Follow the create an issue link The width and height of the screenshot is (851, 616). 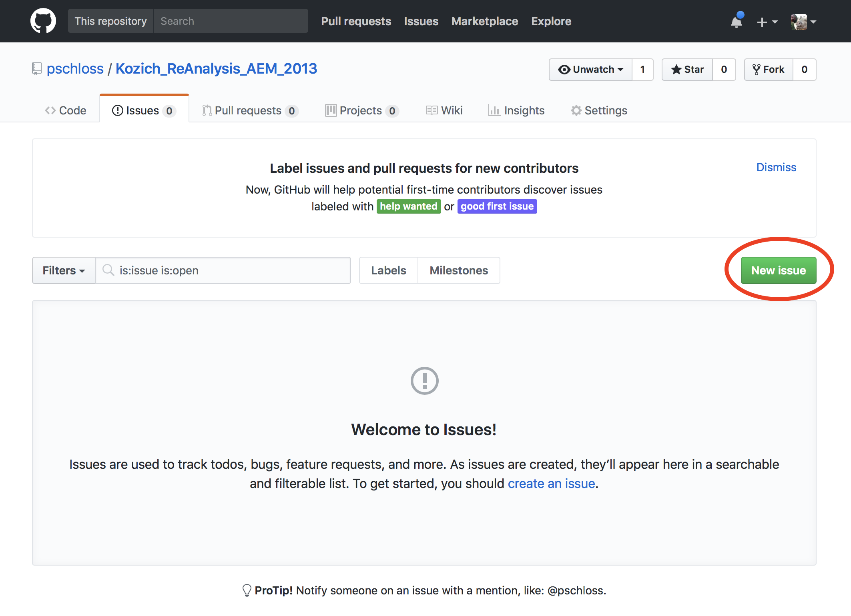pyautogui.click(x=552, y=484)
